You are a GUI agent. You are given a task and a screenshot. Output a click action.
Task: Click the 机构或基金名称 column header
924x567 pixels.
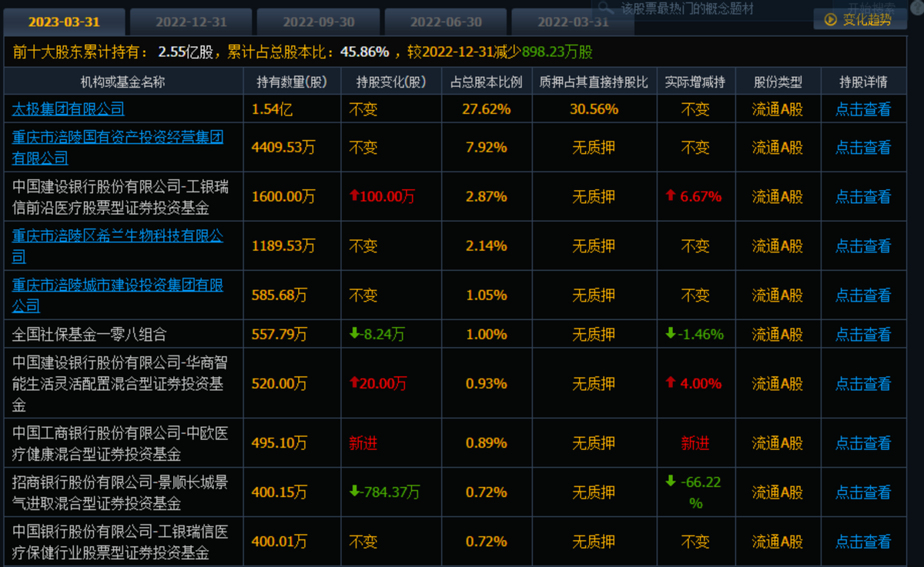click(123, 82)
